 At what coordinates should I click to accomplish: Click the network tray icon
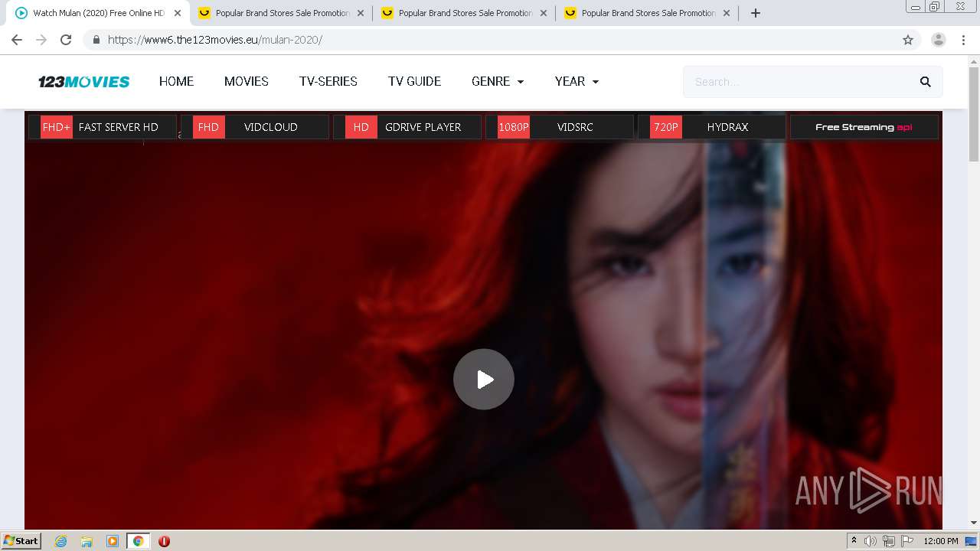click(889, 541)
